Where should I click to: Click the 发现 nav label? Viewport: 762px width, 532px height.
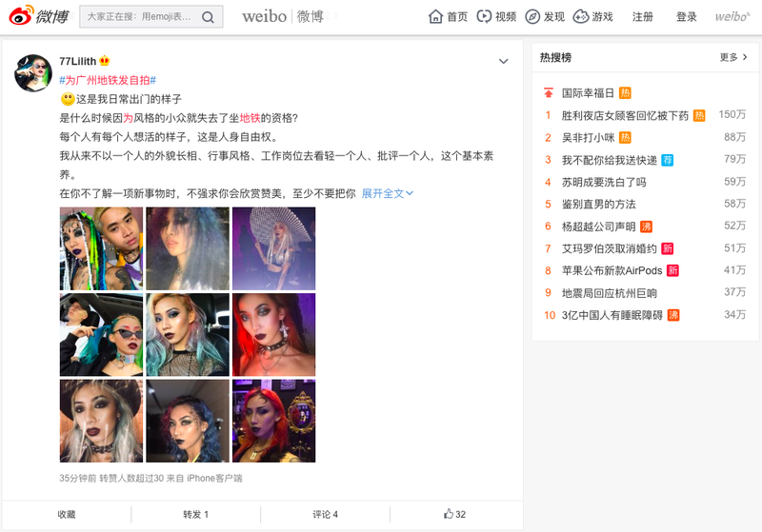pyautogui.click(x=554, y=17)
